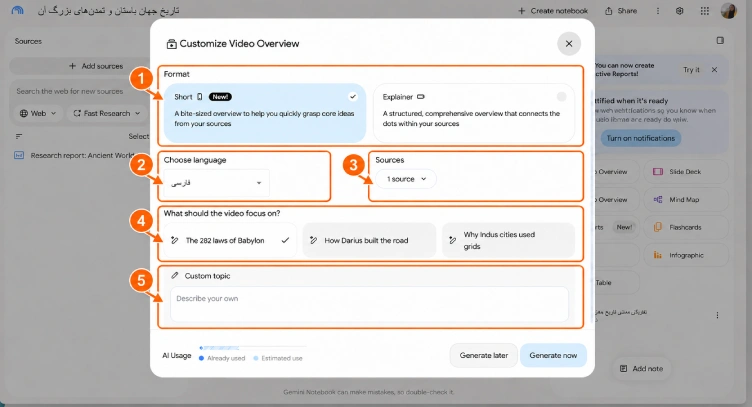Open Research report: Ancient World source

(x=82, y=155)
